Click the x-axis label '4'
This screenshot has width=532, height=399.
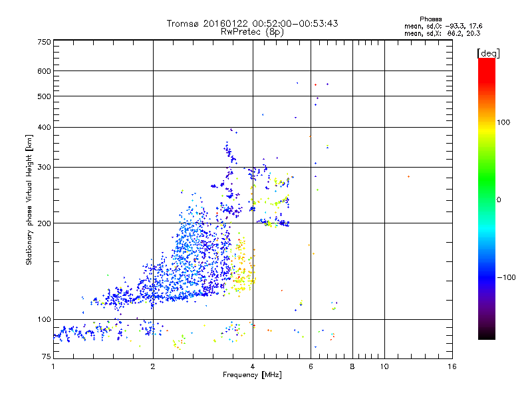click(x=253, y=366)
